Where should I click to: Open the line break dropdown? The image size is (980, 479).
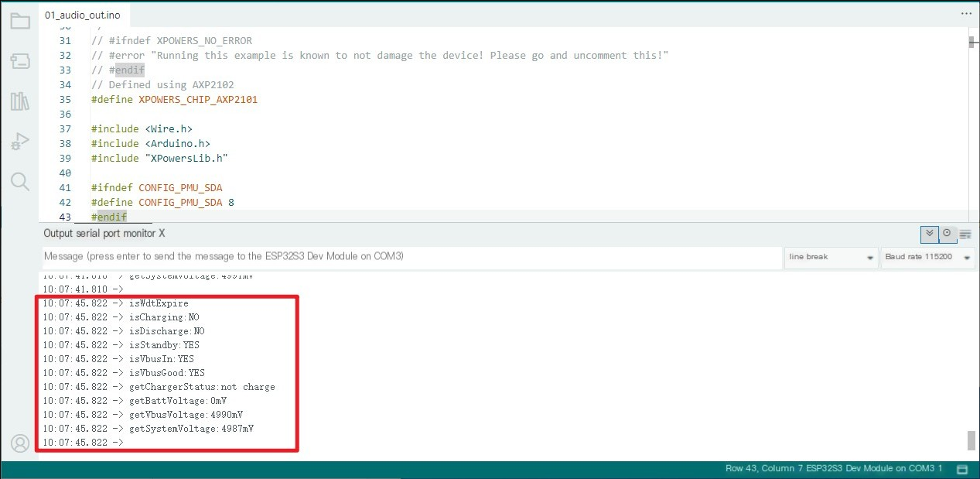point(831,257)
